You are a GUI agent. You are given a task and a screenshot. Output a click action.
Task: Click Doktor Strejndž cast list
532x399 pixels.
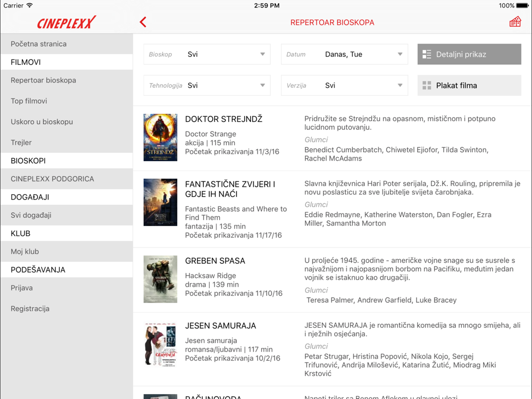(x=396, y=154)
